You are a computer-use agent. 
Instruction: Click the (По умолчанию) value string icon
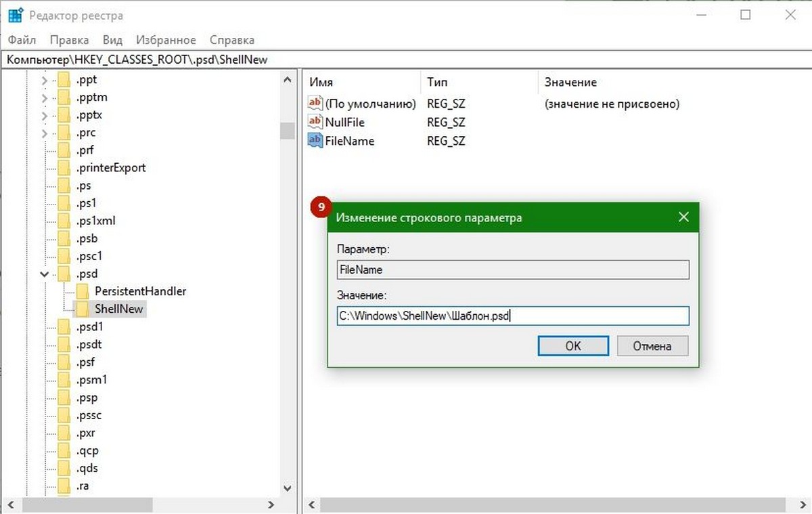[x=315, y=104]
